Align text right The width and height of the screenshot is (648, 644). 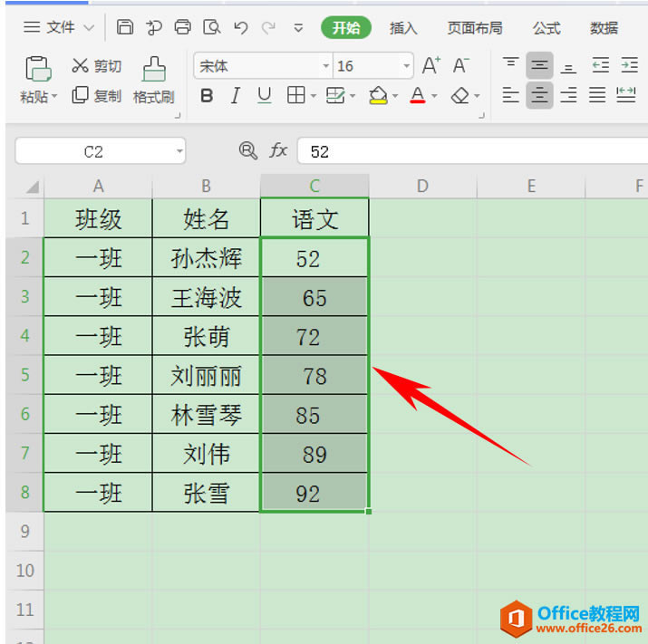(x=568, y=95)
